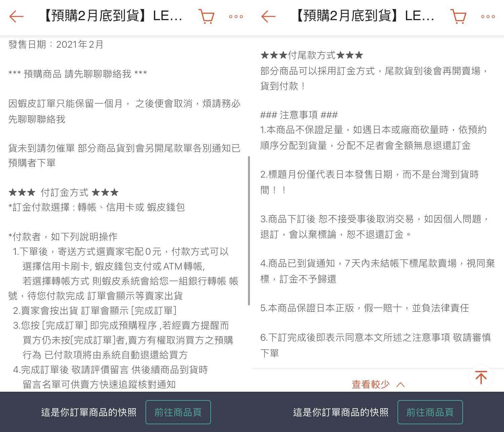Tap the line 2.賣家會按出貨 訂單會顯示 [完成訂單]
504x432 pixels.
95,310
